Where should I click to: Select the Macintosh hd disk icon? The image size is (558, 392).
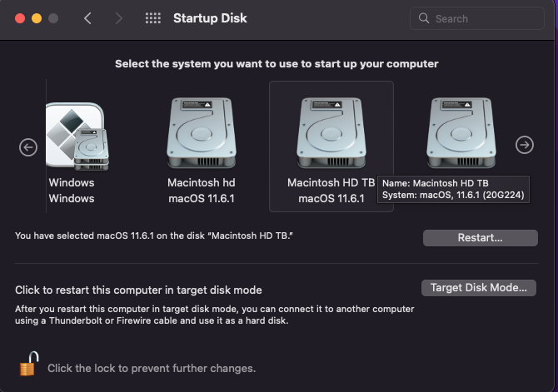click(201, 132)
